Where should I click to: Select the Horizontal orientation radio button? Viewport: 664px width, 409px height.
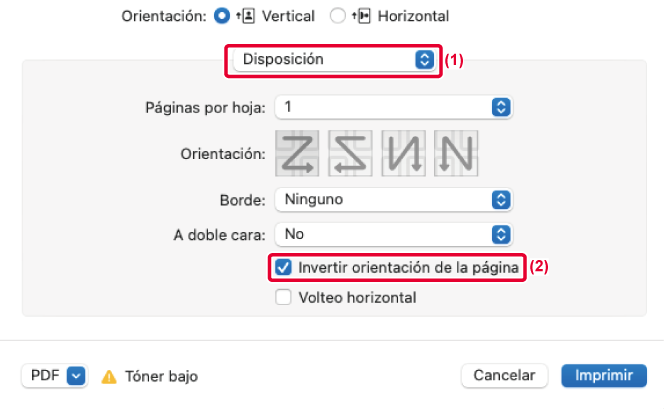(x=337, y=16)
